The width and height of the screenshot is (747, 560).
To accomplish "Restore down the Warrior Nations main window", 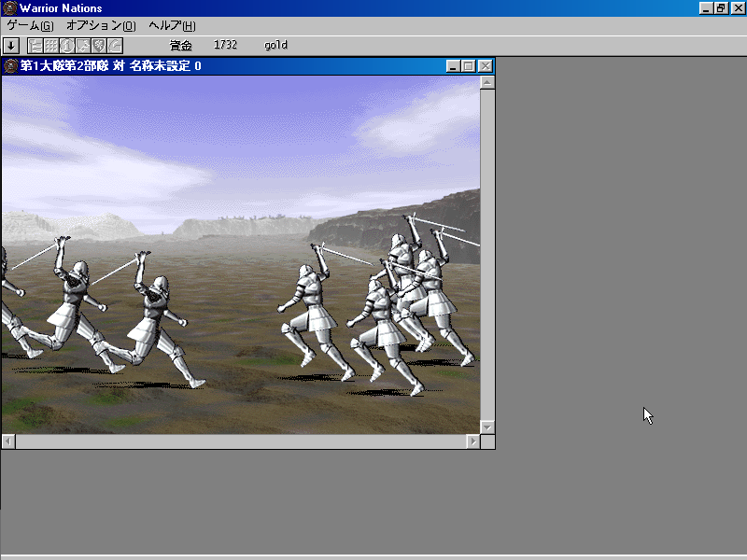I will pos(721,8).
